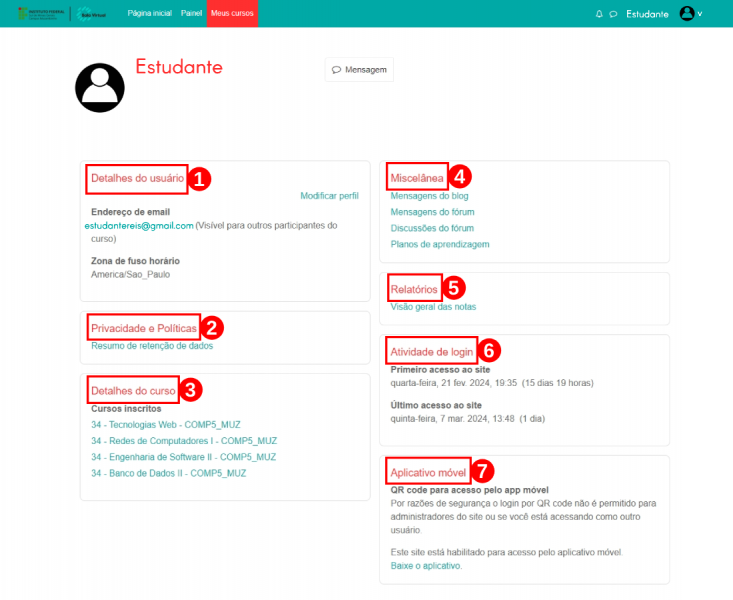
Task: Click the America/Sao_Paulo timezone value
Action: pyautogui.click(x=130, y=275)
